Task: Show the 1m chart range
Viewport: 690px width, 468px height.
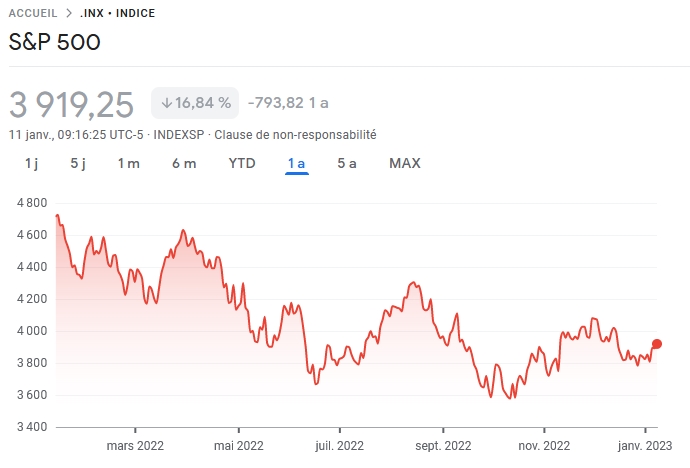Action: pyautogui.click(x=128, y=163)
